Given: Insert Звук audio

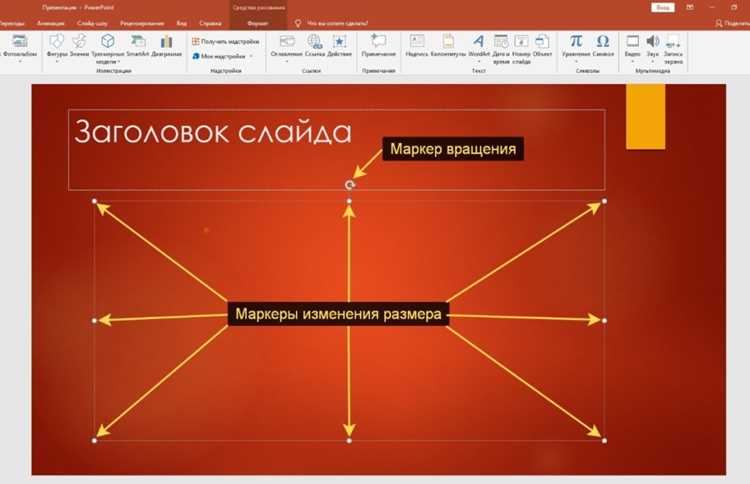Looking at the screenshot, I should (x=652, y=46).
